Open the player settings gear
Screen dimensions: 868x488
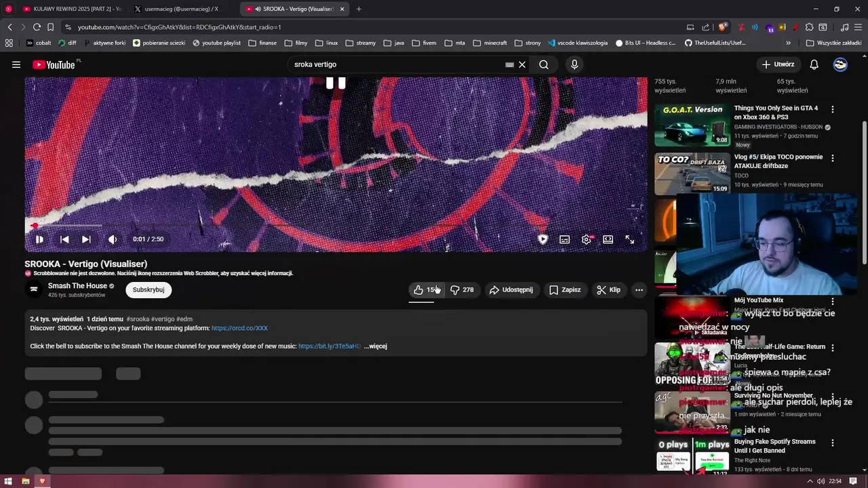coord(587,239)
